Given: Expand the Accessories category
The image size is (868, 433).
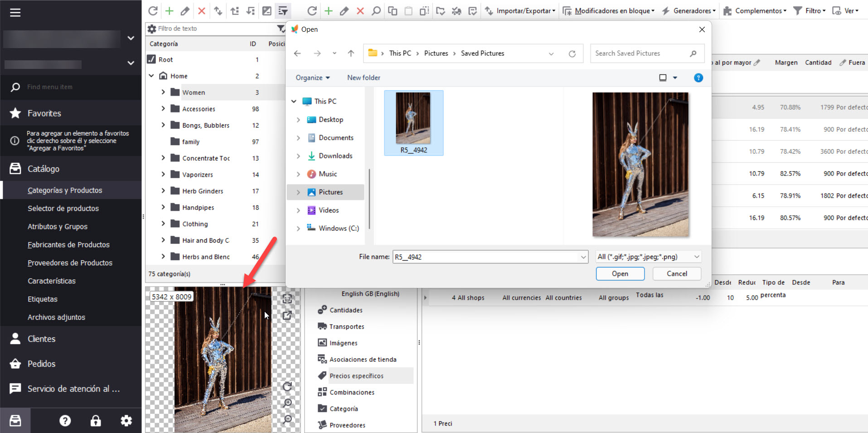Looking at the screenshot, I should point(163,108).
